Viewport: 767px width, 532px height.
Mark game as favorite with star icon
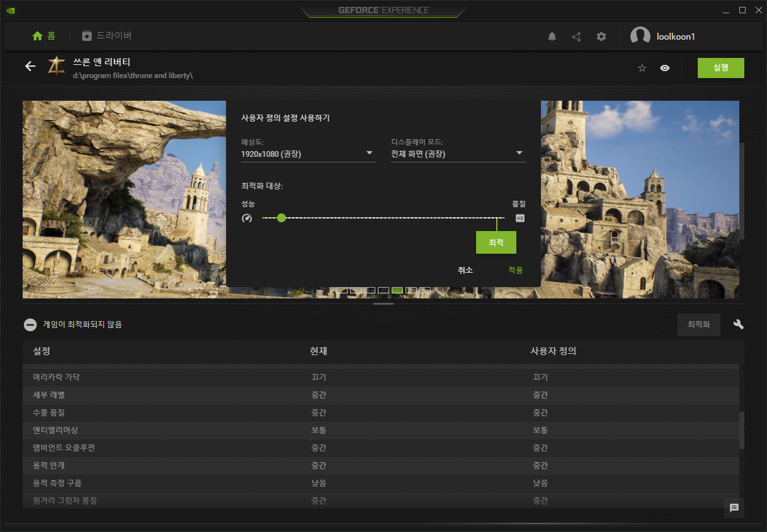point(642,68)
